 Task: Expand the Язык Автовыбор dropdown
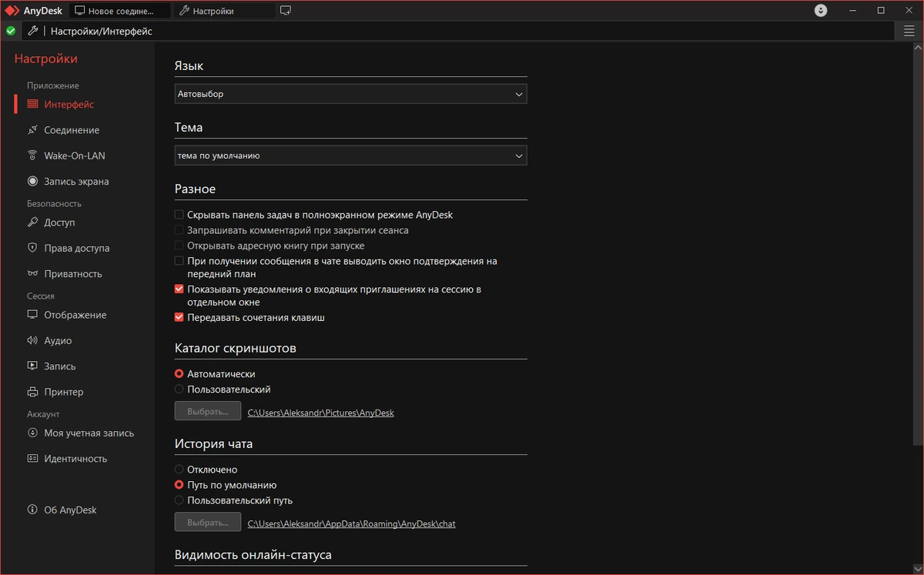click(351, 94)
